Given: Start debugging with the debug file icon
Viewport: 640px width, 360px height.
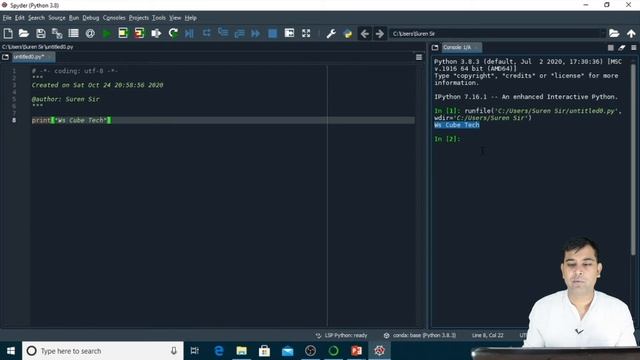Looking at the screenshot, I should tap(189, 33).
